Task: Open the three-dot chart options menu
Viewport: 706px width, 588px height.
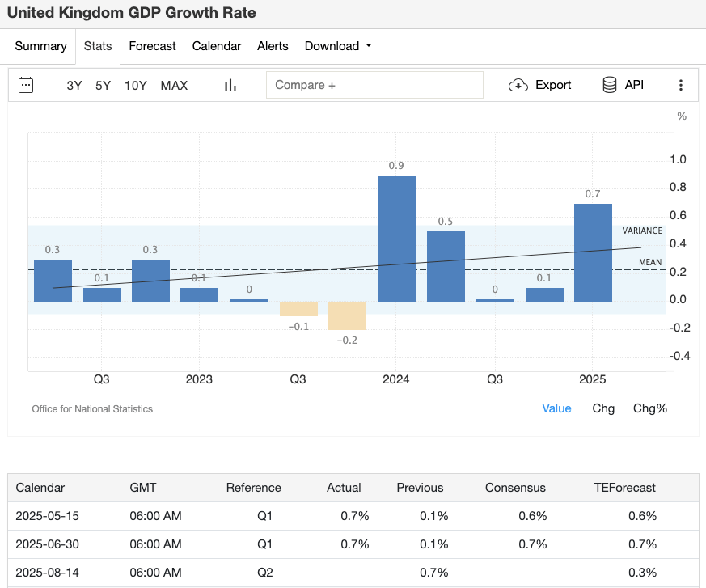Action: click(681, 84)
